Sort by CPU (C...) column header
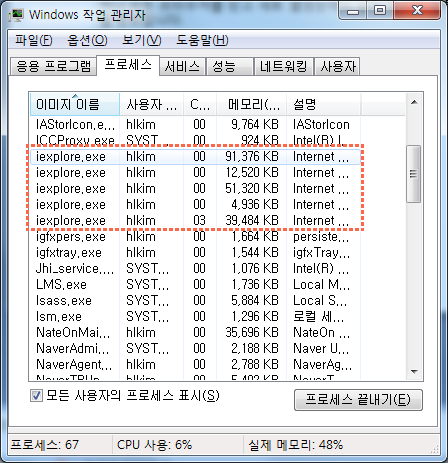 tap(200, 104)
